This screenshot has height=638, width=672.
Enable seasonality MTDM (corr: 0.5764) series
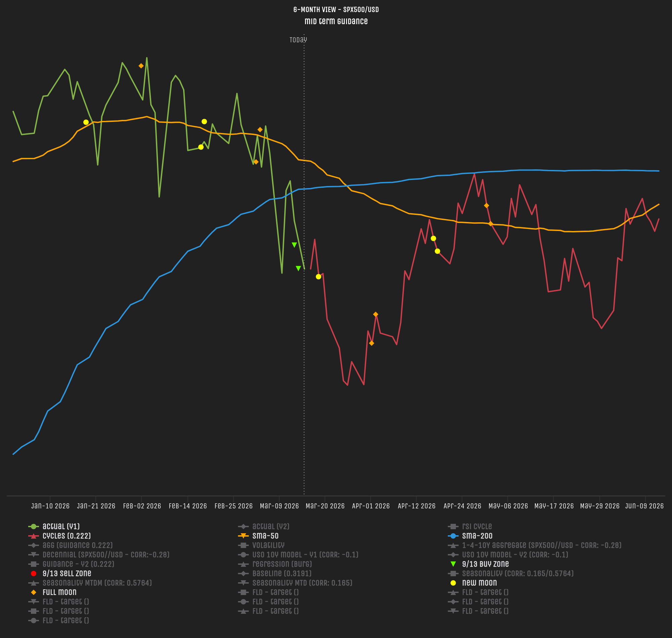pyautogui.click(x=97, y=583)
